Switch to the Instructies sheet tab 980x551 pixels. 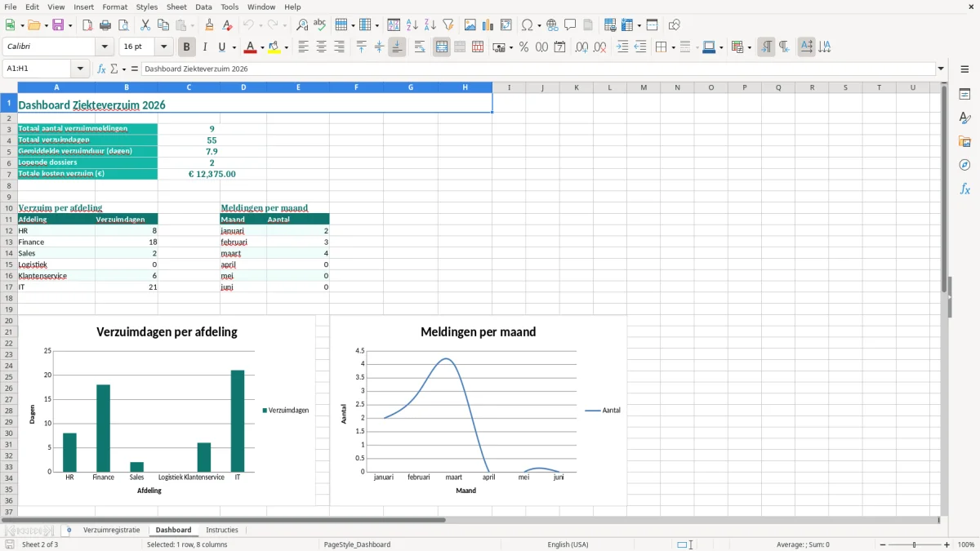point(222,530)
